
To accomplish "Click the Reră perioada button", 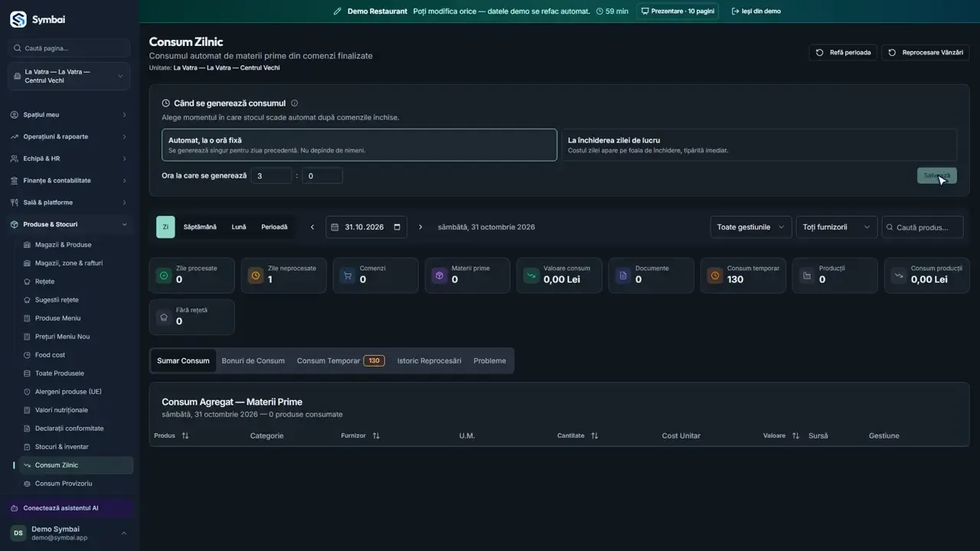I will (x=843, y=53).
